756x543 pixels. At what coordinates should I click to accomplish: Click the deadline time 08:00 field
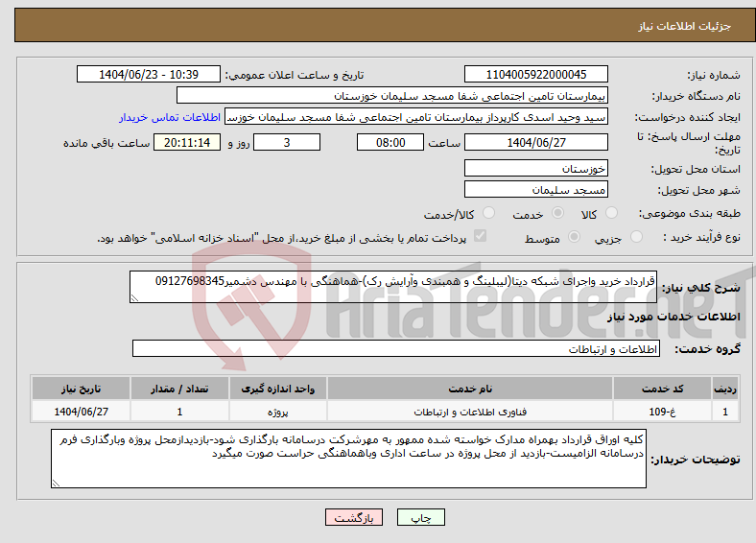tap(390, 142)
